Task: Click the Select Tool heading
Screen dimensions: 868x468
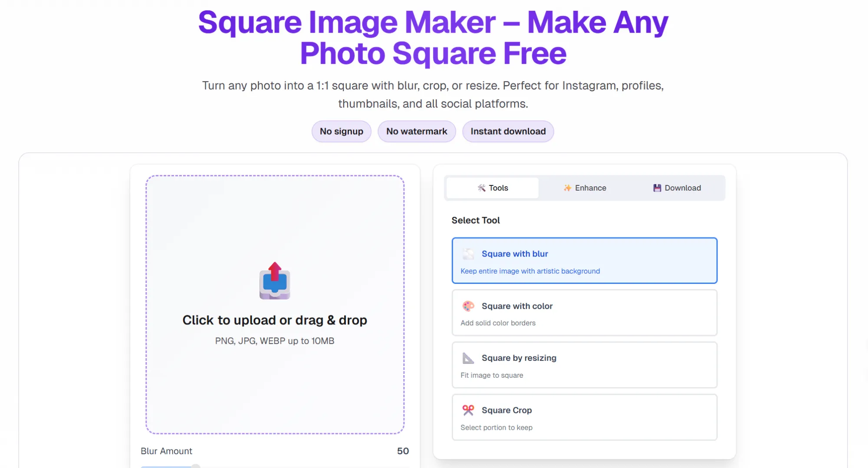Action: pyautogui.click(x=476, y=221)
